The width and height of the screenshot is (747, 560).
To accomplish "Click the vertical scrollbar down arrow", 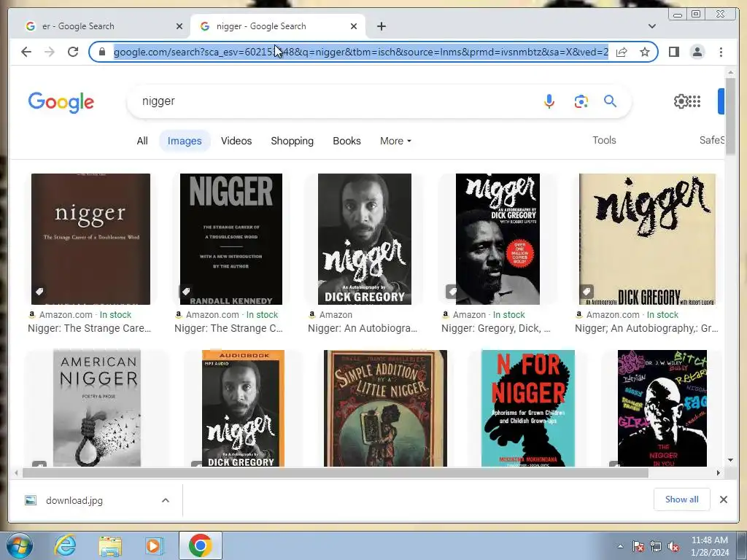I will click(x=731, y=460).
